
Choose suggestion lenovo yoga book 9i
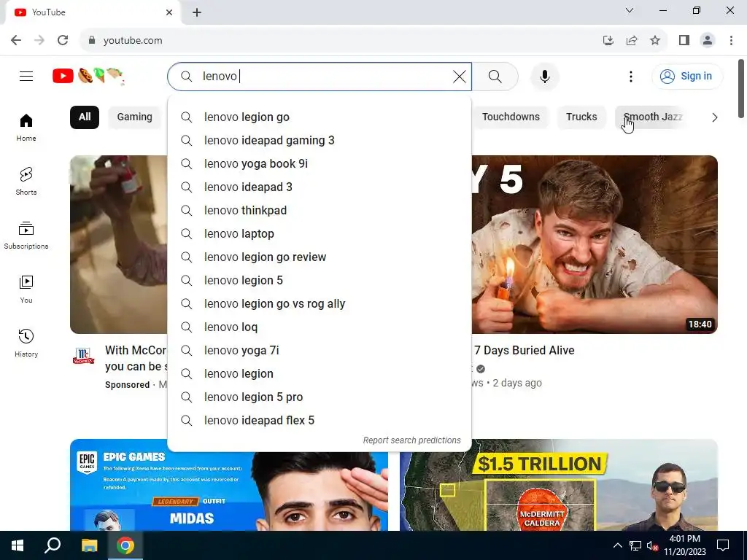(x=320, y=164)
